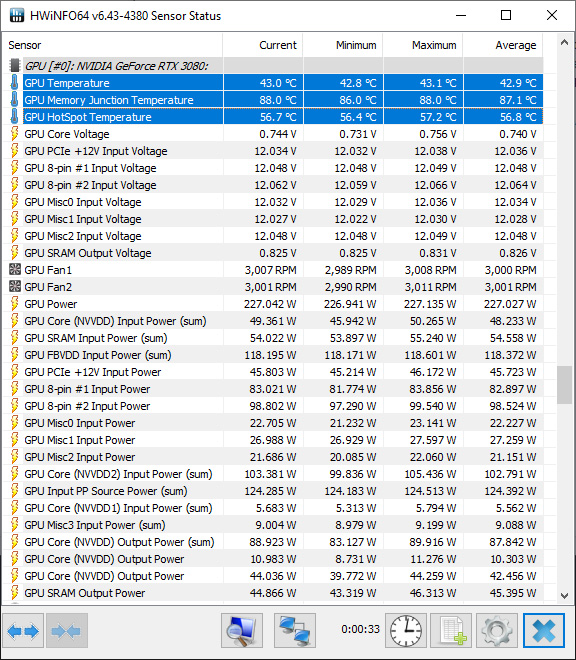
Task: Click the HWiNFO64 title bar app icon
Action: [16, 16]
